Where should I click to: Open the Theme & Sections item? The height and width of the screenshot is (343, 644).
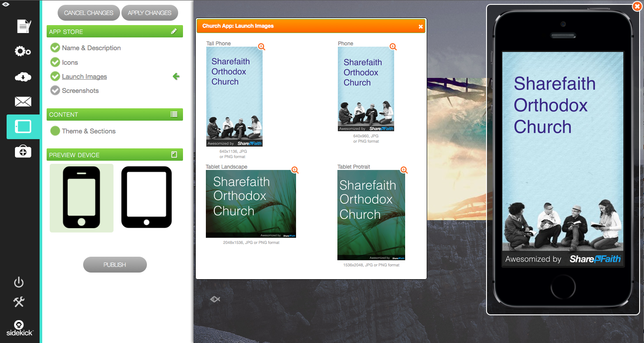click(89, 131)
